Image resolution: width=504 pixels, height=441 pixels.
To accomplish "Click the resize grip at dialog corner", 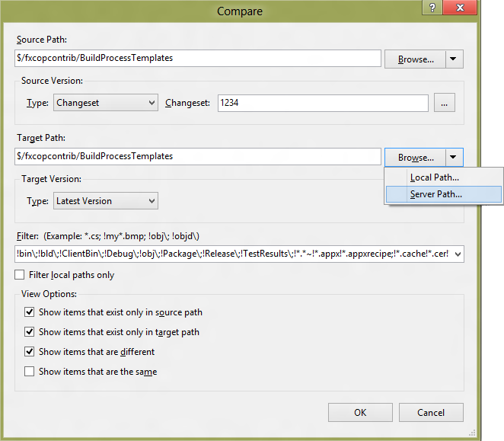I will (x=472, y=433).
